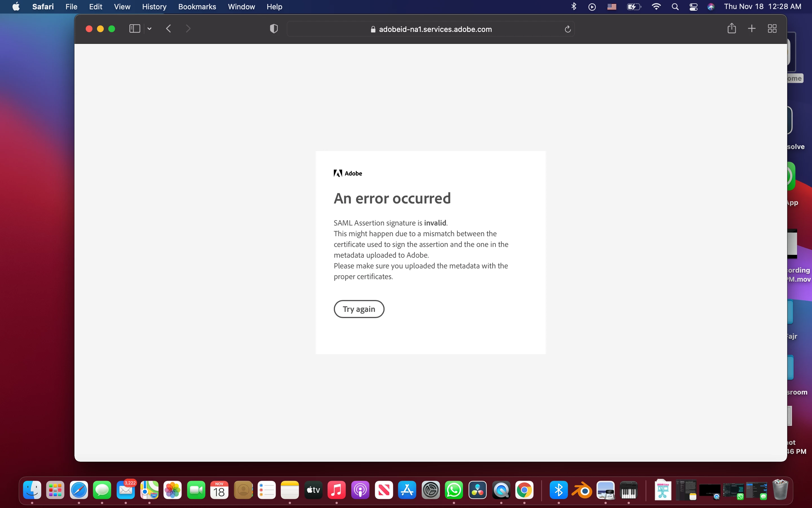Open the View menu
This screenshot has height=508, width=812.
coord(122,7)
